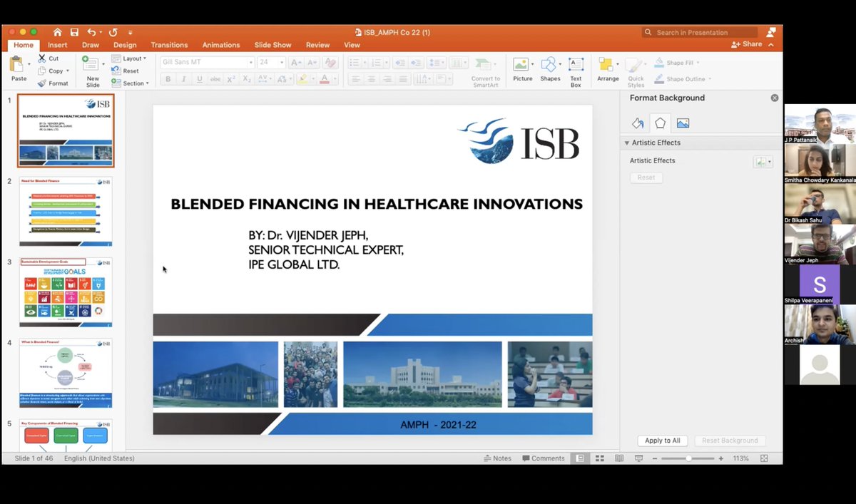
Task: Open the Layout dropdown
Action: coord(129,58)
